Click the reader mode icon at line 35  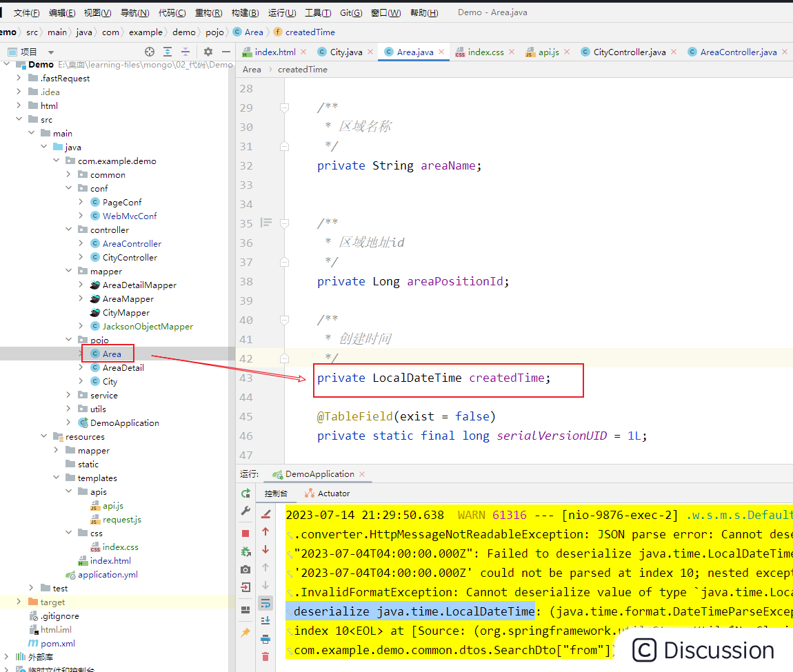(x=266, y=223)
